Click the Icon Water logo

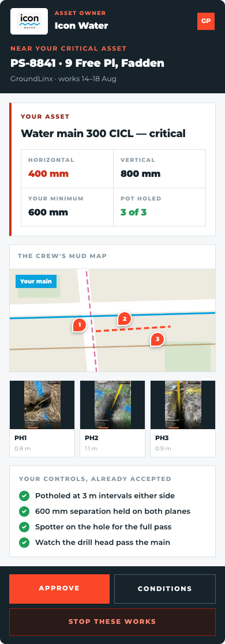[x=29, y=22]
